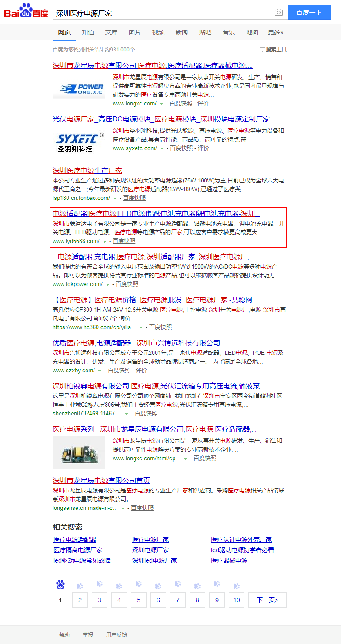
Task: Open the 【医疗电源】慧聪网 result title
Action: click(153, 300)
